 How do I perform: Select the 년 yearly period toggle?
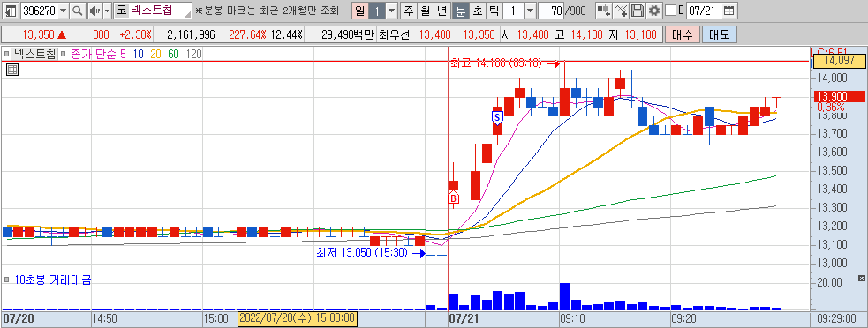click(442, 11)
